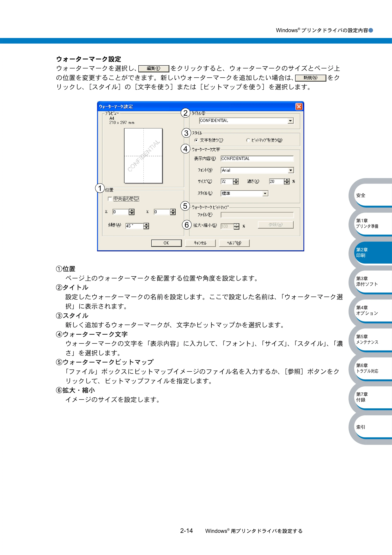Enable the 中央合わせ checkbox
This screenshot has width=392, height=555.
110,199
